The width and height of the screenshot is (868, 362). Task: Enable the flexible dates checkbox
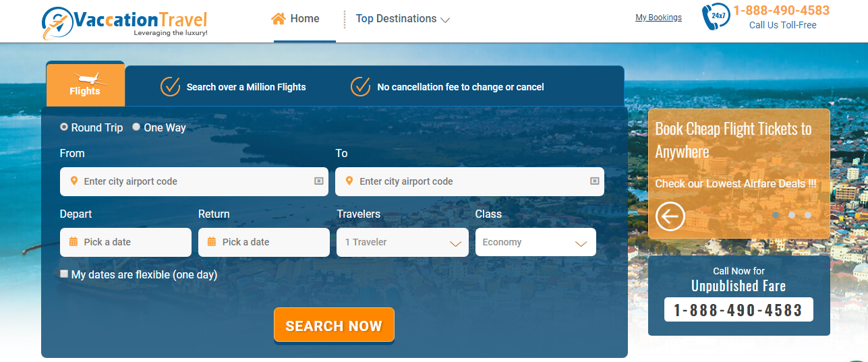pyautogui.click(x=64, y=274)
